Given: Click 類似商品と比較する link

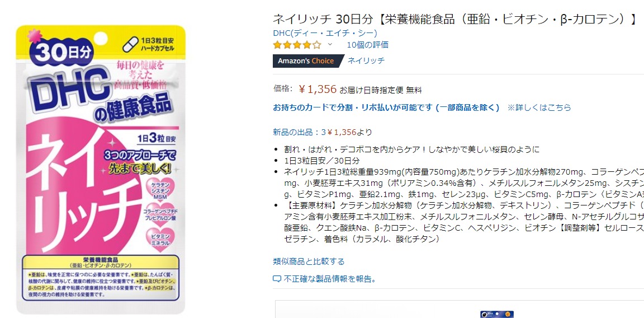Looking at the screenshot, I should click(309, 261).
